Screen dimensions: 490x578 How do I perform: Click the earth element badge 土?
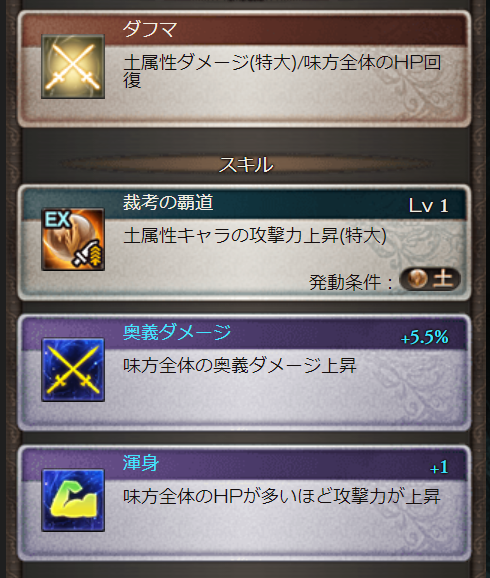pyautogui.click(x=430, y=279)
